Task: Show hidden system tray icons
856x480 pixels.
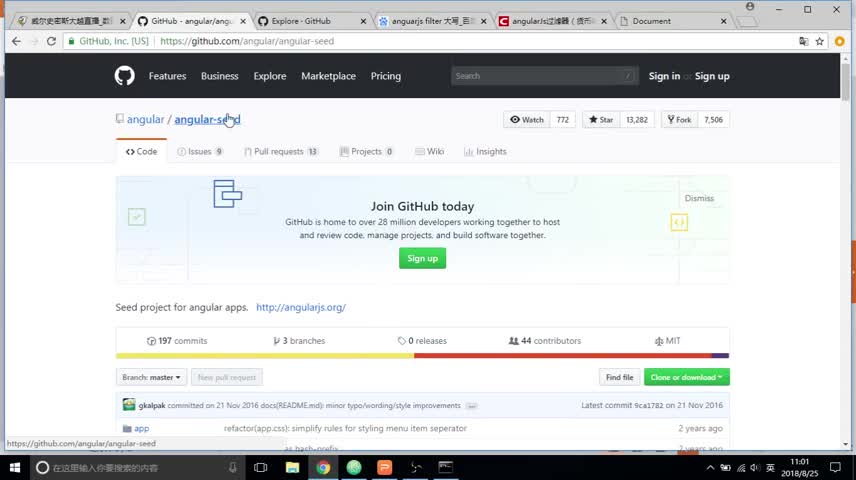Action: coord(710,467)
